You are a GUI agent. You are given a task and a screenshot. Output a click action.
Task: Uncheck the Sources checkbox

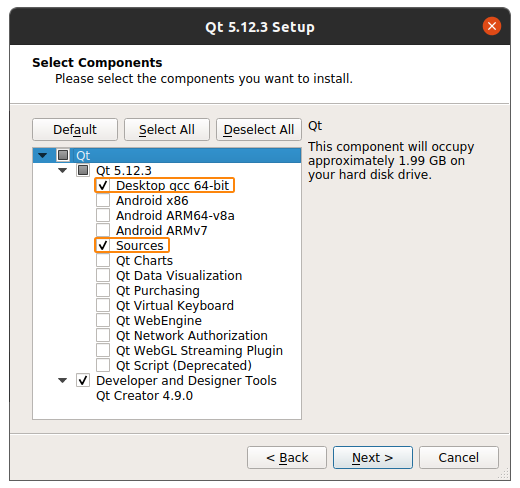[x=103, y=245]
